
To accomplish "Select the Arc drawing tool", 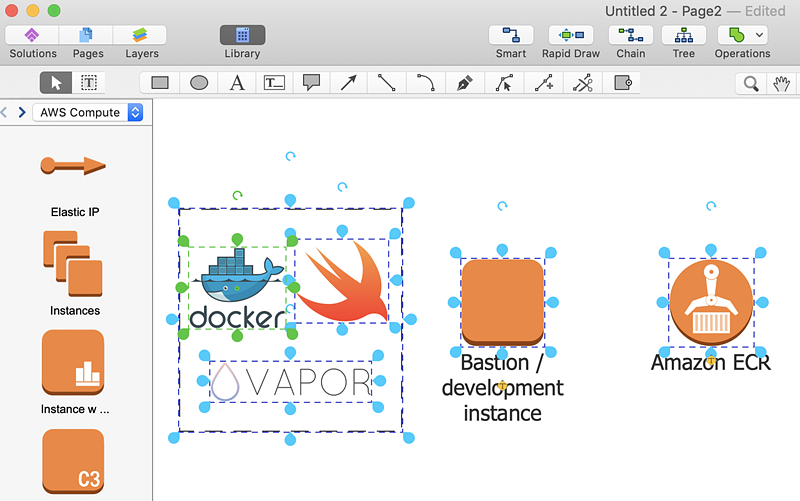I will click(425, 83).
